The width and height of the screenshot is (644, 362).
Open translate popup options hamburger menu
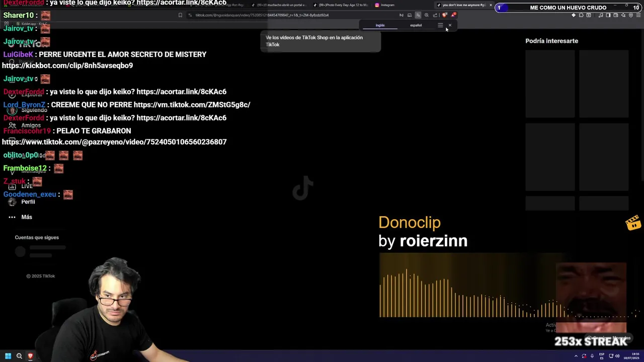440,25
